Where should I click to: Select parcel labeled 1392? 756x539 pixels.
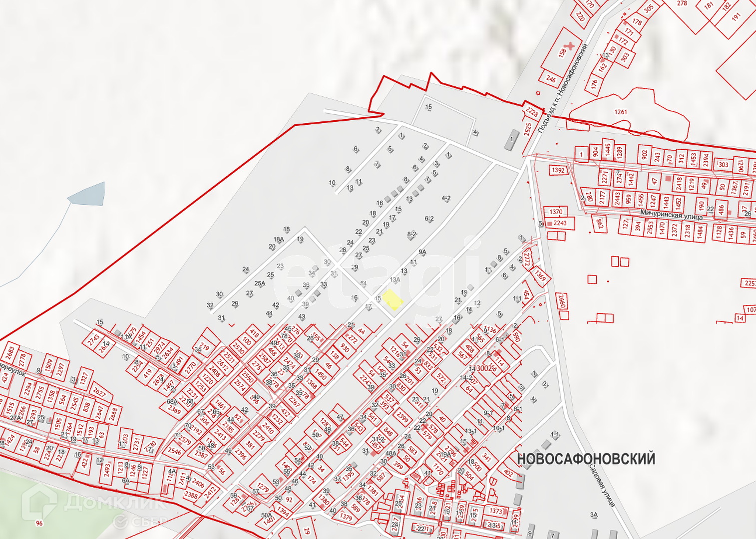(x=558, y=170)
